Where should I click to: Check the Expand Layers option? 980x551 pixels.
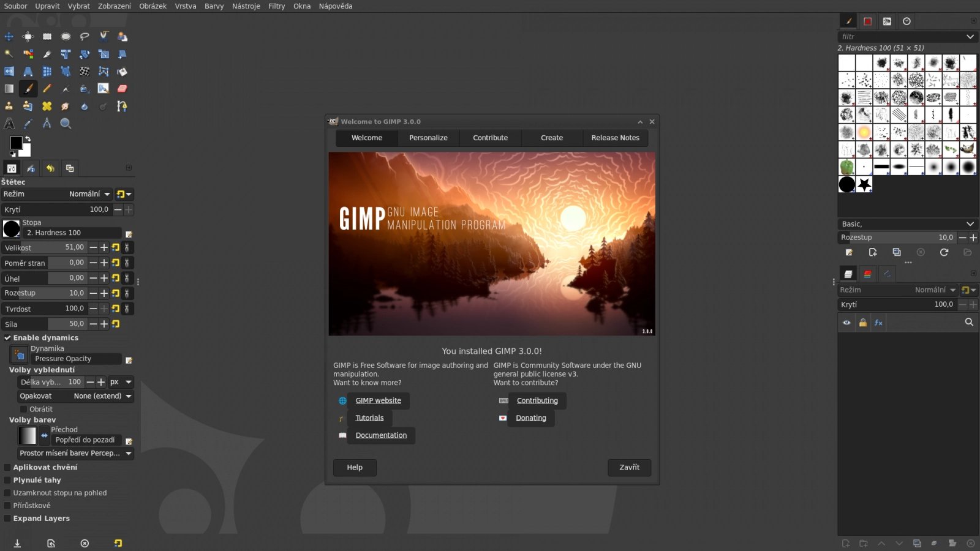point(7,519)
